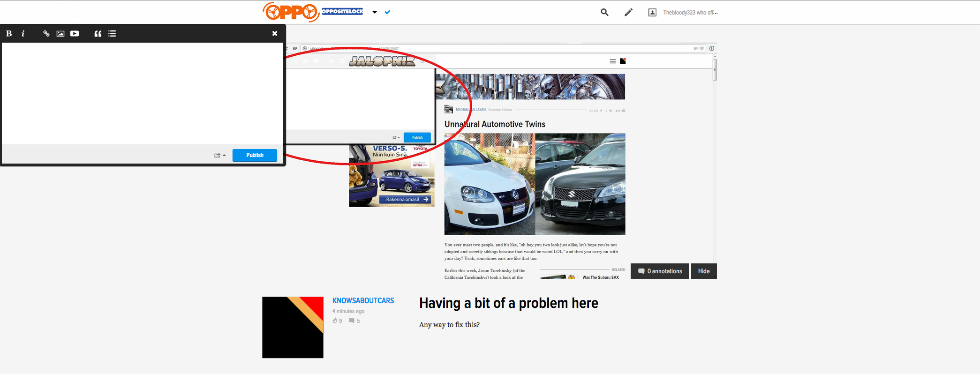Expand the blog dropdown arrow next to Oppositelock
980x374 pixels.
click(375, 12)
